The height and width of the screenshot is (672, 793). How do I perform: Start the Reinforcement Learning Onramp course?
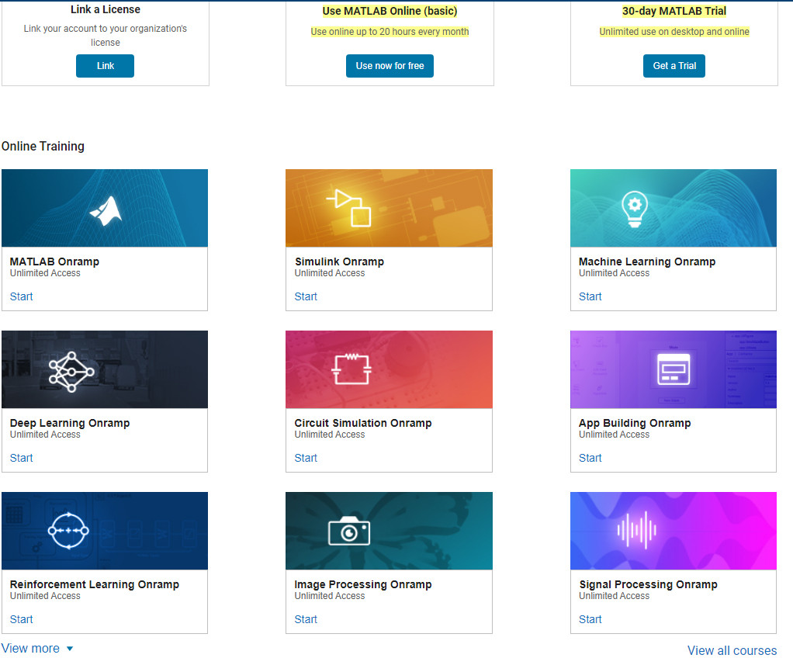click(21, 619)
